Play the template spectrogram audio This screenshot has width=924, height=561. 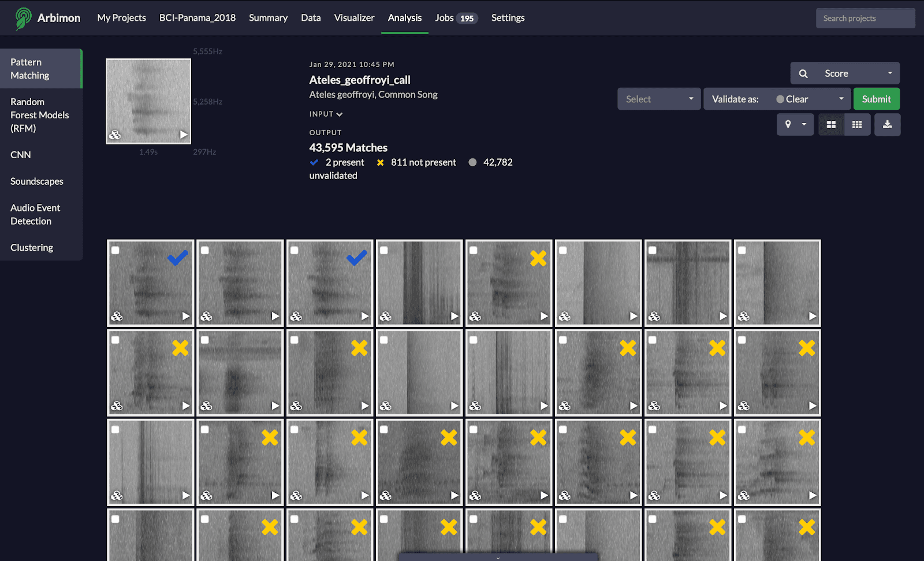pyautogui.click(x=184, y=135)
